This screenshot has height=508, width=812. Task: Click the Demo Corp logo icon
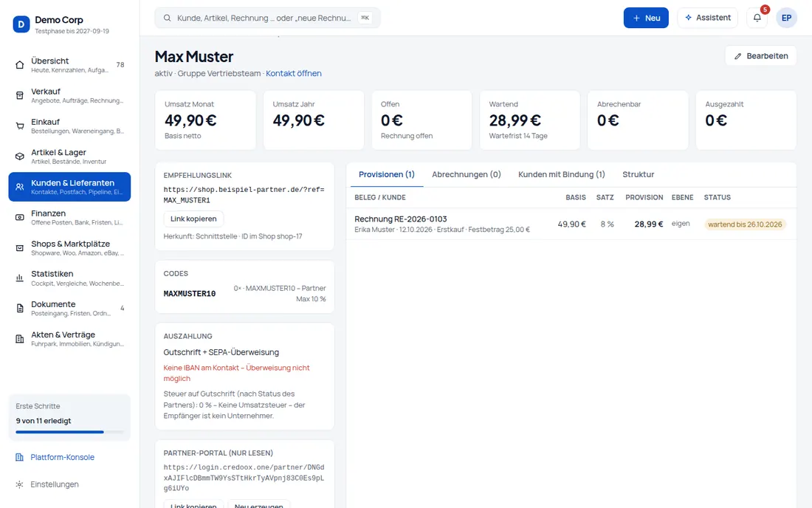click(21, 24)
